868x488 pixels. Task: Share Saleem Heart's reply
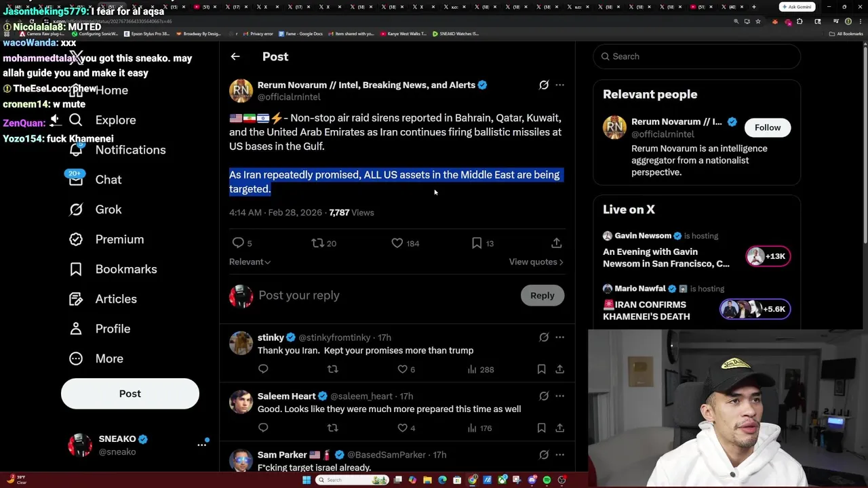click(x=559, y=428)
